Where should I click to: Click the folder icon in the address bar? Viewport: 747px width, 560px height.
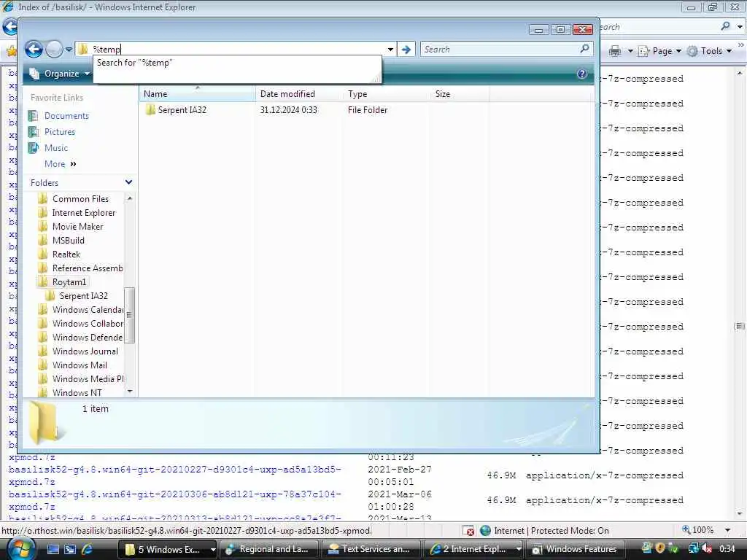[x=83, y=49]
